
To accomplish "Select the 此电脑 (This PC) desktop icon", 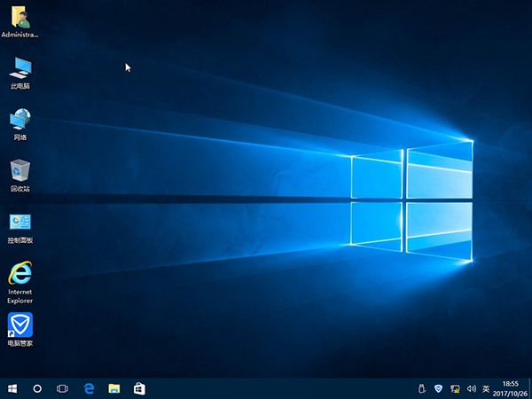I will pos(20,74).
